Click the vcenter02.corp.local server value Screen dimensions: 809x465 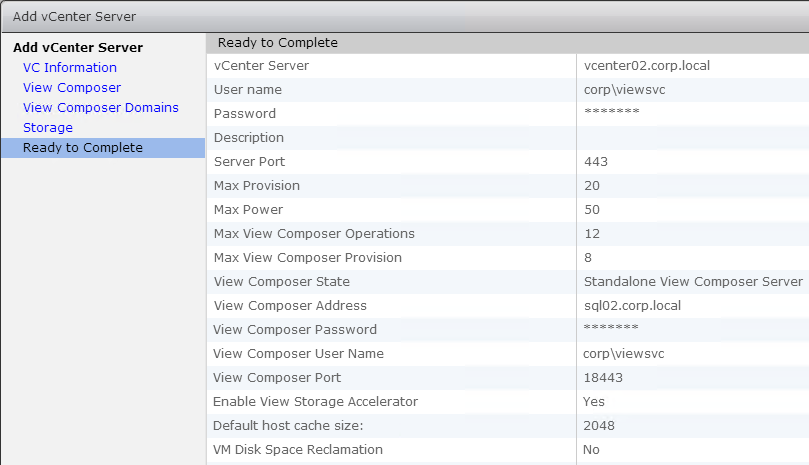coord(646,66)
